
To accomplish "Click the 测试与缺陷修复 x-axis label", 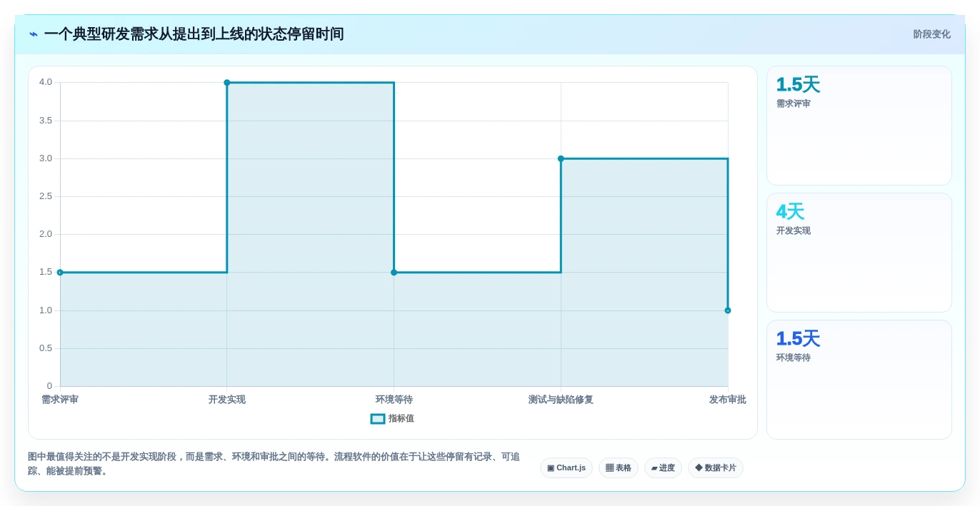I will coord(561,400).
